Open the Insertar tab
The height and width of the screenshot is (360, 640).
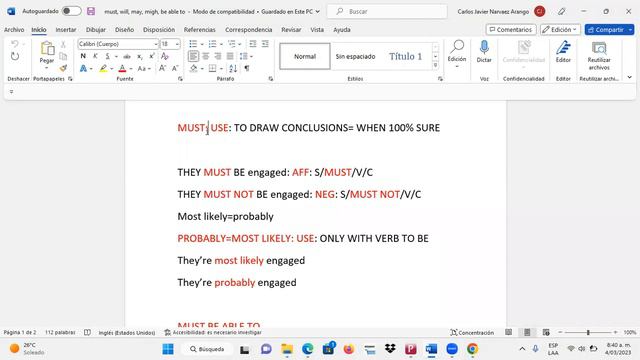coord(66,29)
